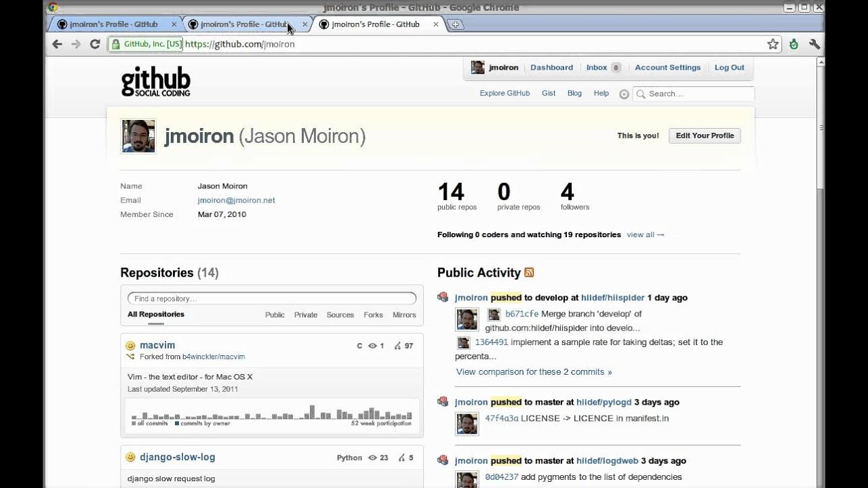The height and width of the screenshot is (488, 868).
Task: Bookmark page with the star icon
Action: pyautogui.click(x=772, y=44)
